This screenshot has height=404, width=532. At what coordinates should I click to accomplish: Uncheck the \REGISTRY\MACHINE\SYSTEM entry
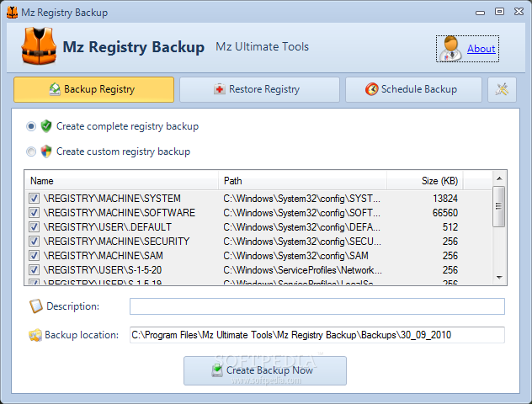34,199
